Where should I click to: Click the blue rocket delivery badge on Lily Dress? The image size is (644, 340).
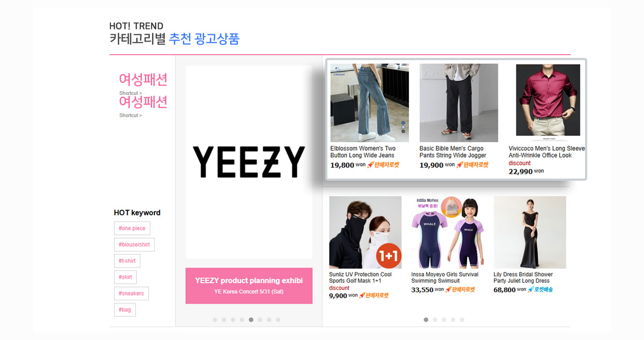tap(541, 290)
